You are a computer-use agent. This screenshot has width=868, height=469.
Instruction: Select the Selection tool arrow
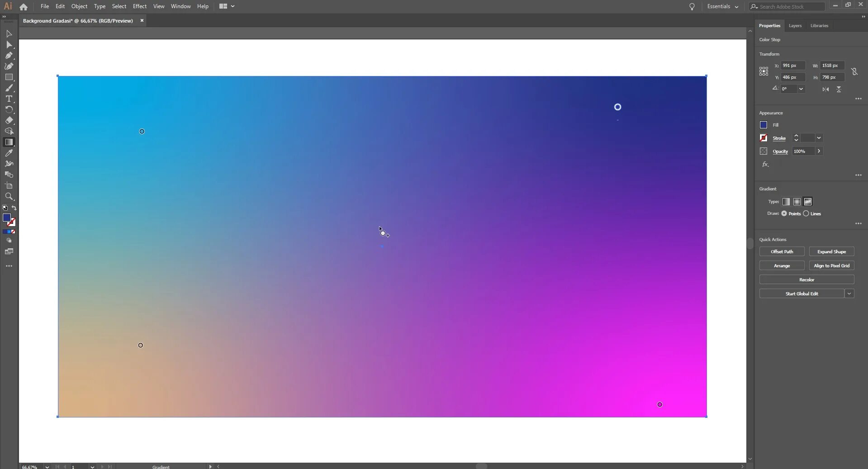pos(9,34)
